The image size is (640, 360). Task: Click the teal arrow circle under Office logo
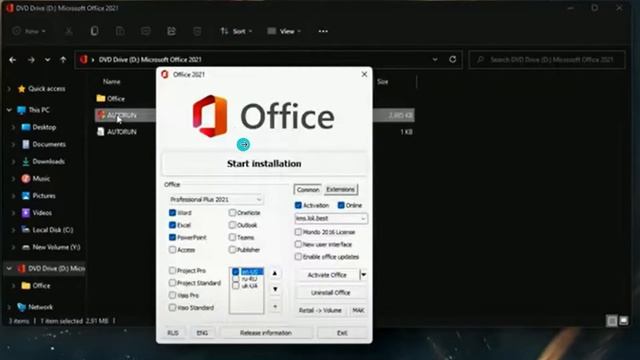(243, 144)
